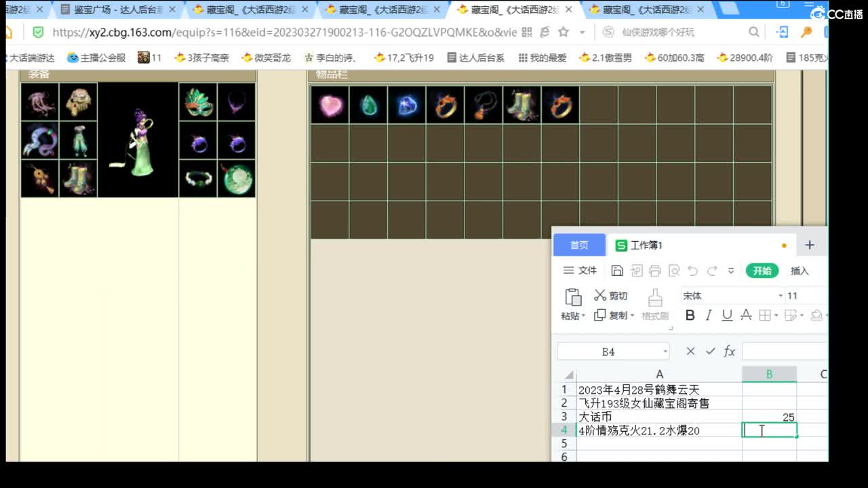Click cell A2 飞升193级女仙藏宝阁寄售
This screenshot has width=868, height=488.
659,403
